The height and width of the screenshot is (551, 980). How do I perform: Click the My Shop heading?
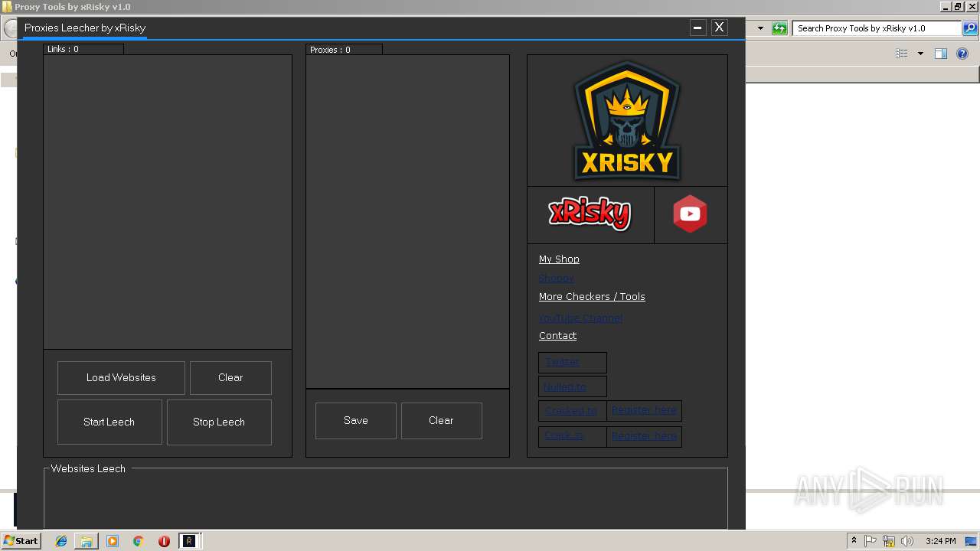click(559, 259)
